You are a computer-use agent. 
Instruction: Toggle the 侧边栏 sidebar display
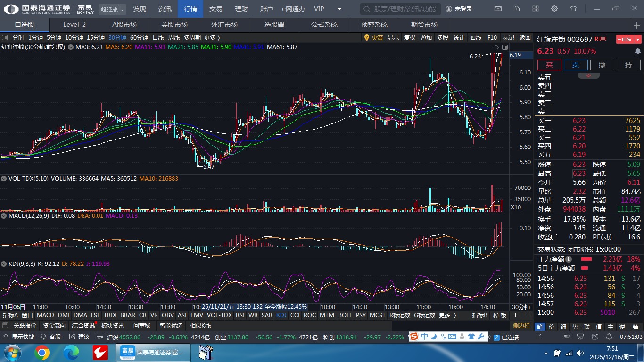(521, 326)
